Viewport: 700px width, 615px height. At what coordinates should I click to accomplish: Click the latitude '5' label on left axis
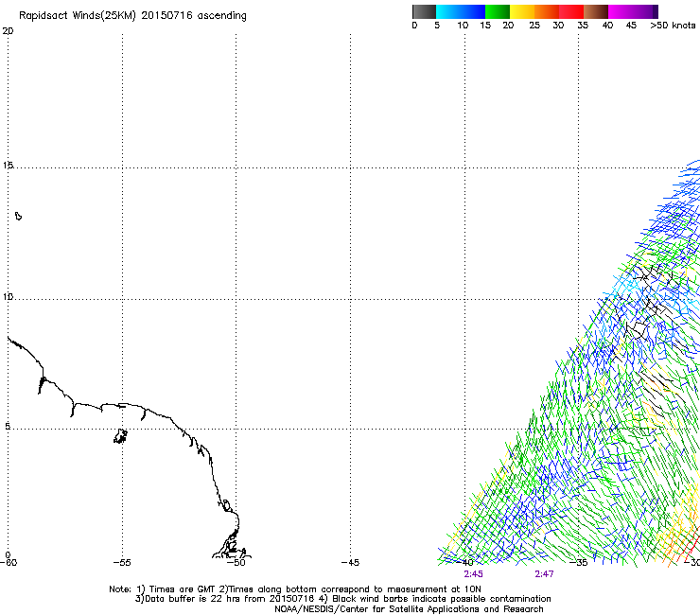8,427
